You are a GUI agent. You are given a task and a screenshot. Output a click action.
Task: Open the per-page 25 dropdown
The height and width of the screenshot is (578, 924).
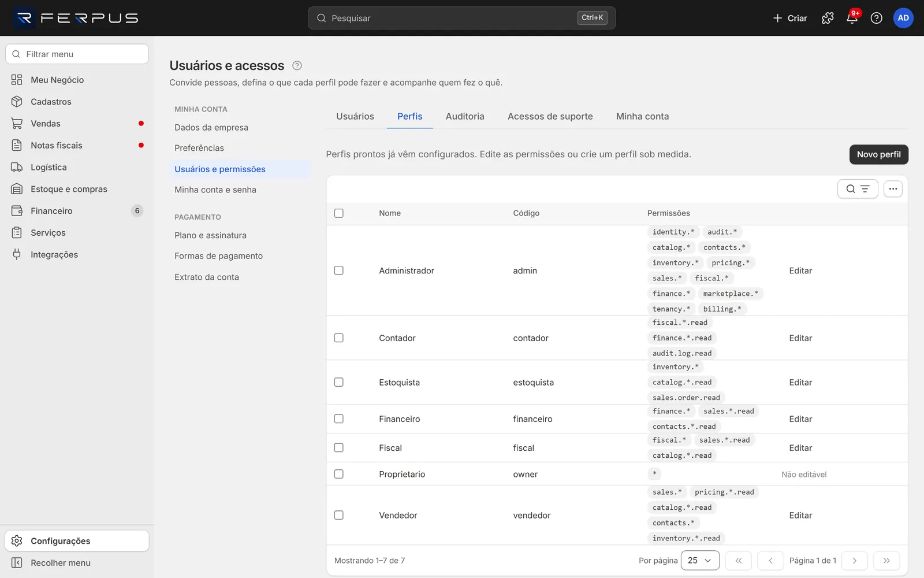click(700, 561)
